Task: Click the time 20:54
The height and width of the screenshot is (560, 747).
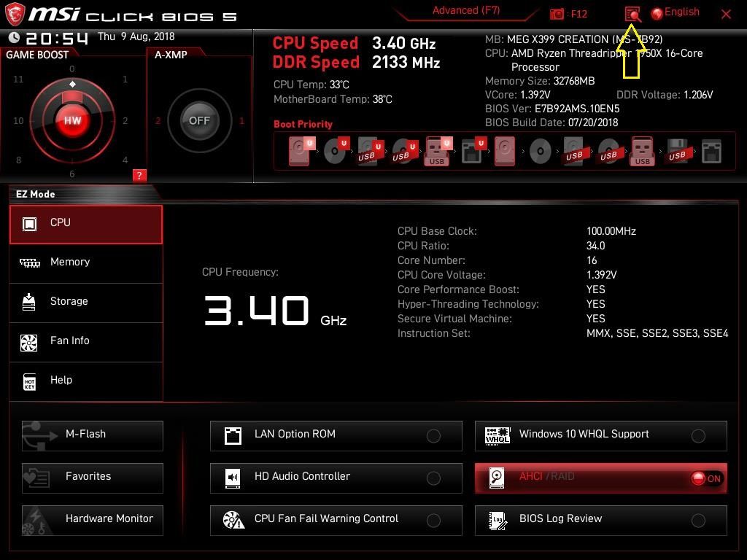Action: (x=57, y=38)
